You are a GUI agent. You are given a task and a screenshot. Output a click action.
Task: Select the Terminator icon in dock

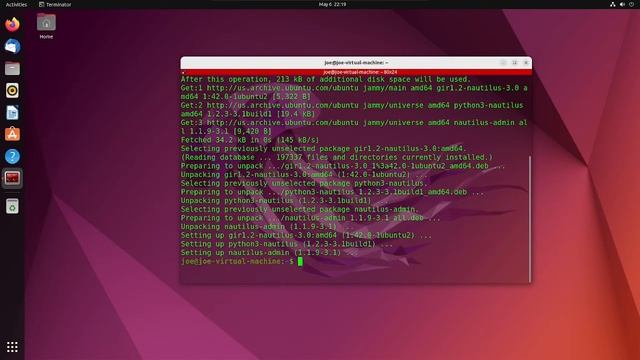click(x=12, y=178)
